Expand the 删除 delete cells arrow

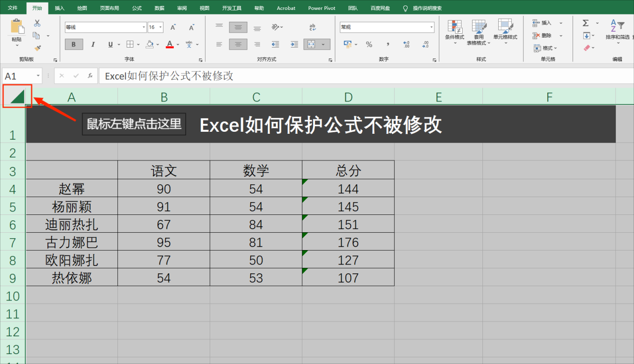click(561, 36)
